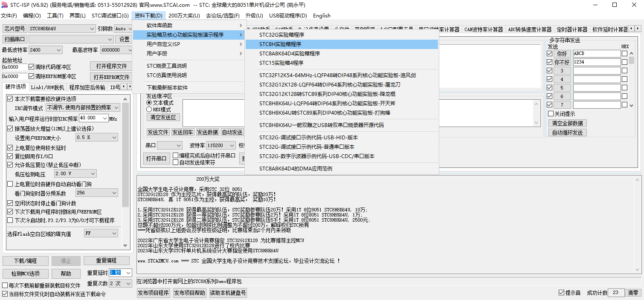Click 自动循环发送 button

click(x=567, y=133)
